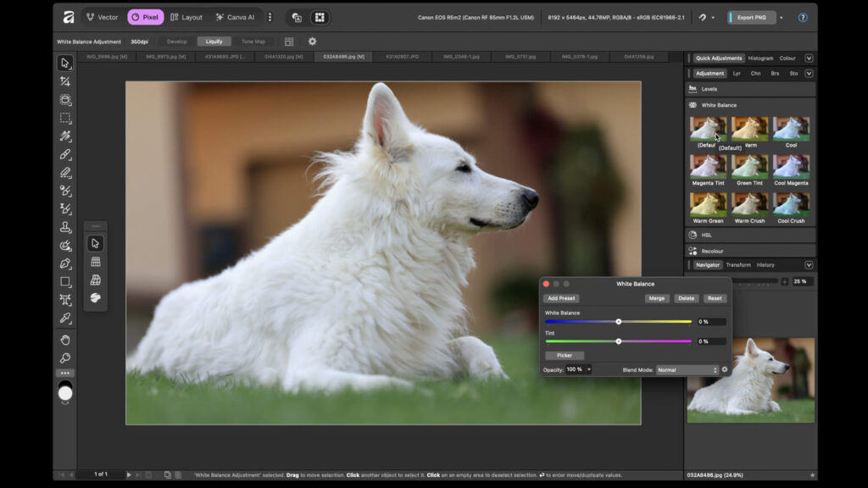The height and width of the screenshot is (488, 868).
Task: Click the White Balance slider handle
Action: pyautogui.click(x=619, y=321)
